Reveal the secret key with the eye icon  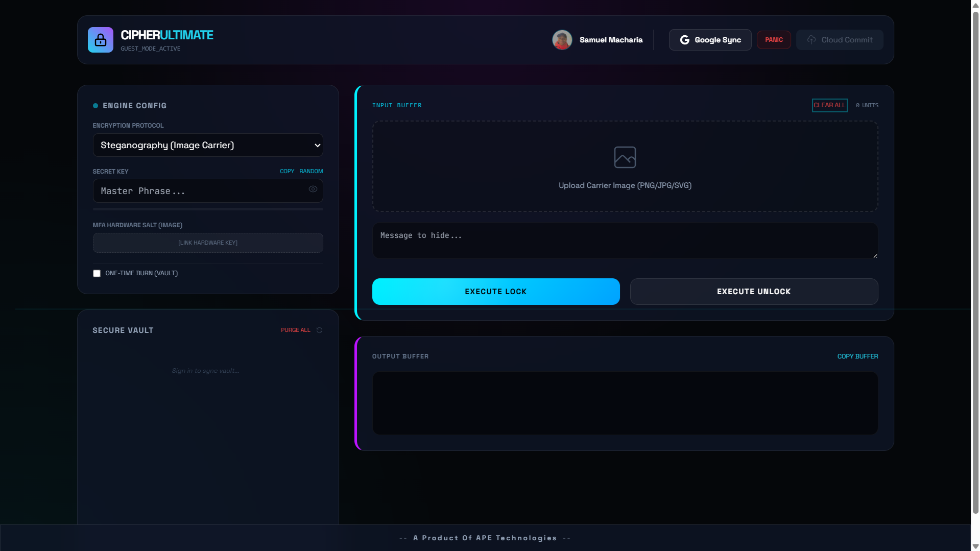click(313, 189)
